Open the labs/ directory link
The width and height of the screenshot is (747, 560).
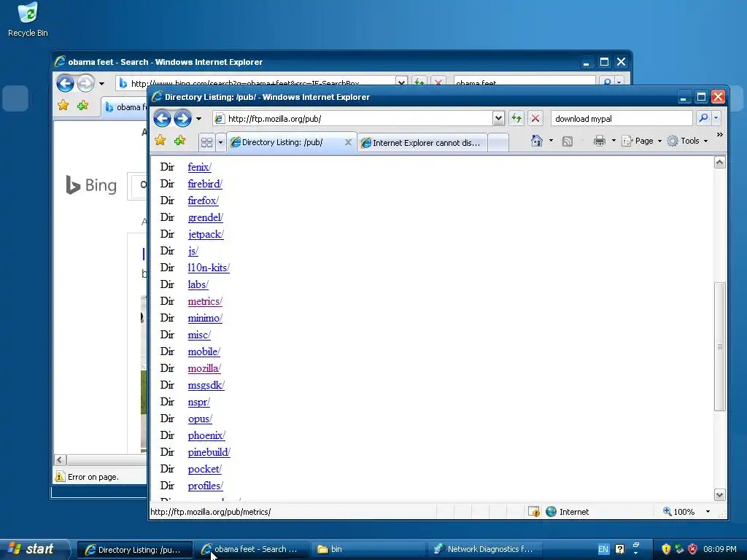click(198, 285)
